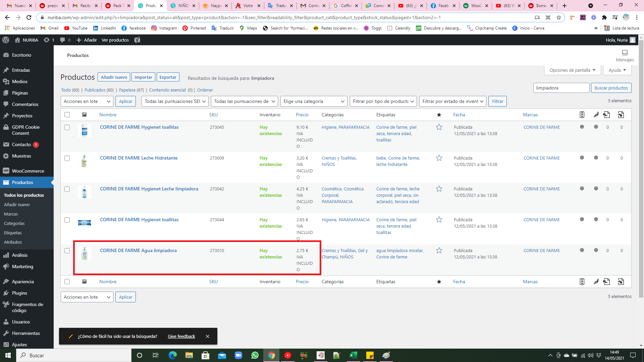Click the Yoast SEO icon in admin bar
Image resolution: width=644 pixels, height=362 pixels.
pyautogui.click(x=137, y=40)
